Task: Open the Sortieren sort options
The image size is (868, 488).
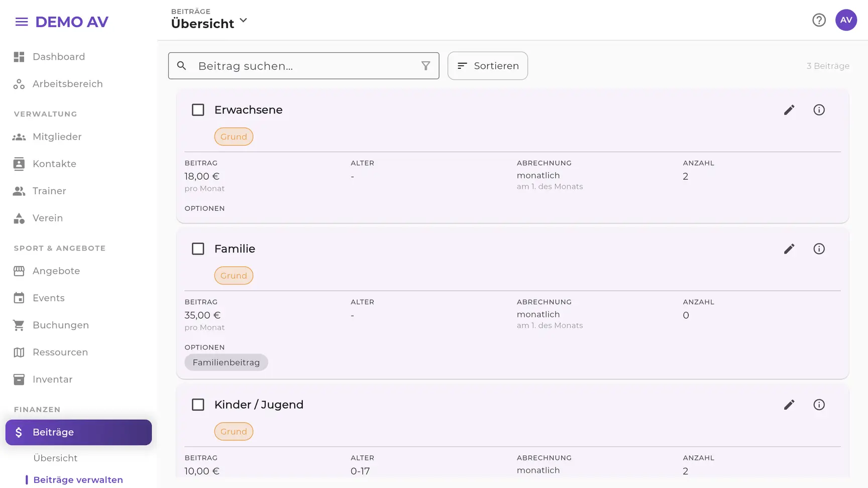Action: click(x=487, y=66)
